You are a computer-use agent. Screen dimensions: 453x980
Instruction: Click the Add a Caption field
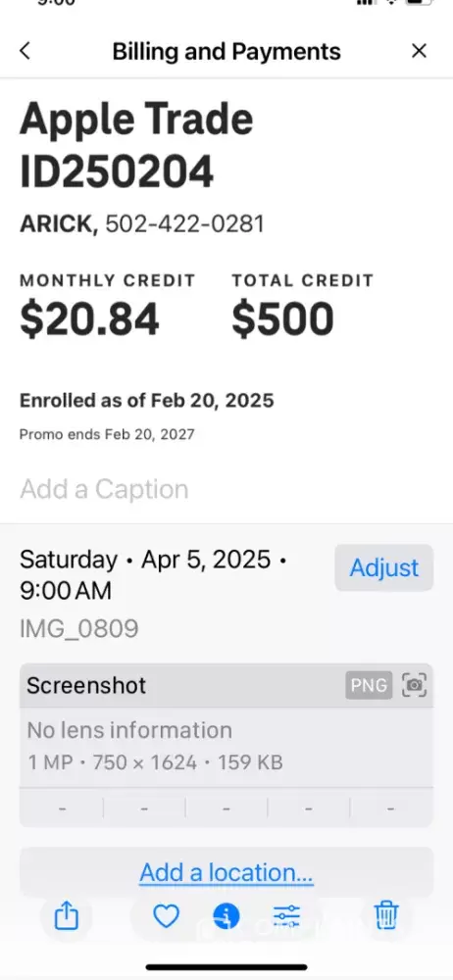226,489
